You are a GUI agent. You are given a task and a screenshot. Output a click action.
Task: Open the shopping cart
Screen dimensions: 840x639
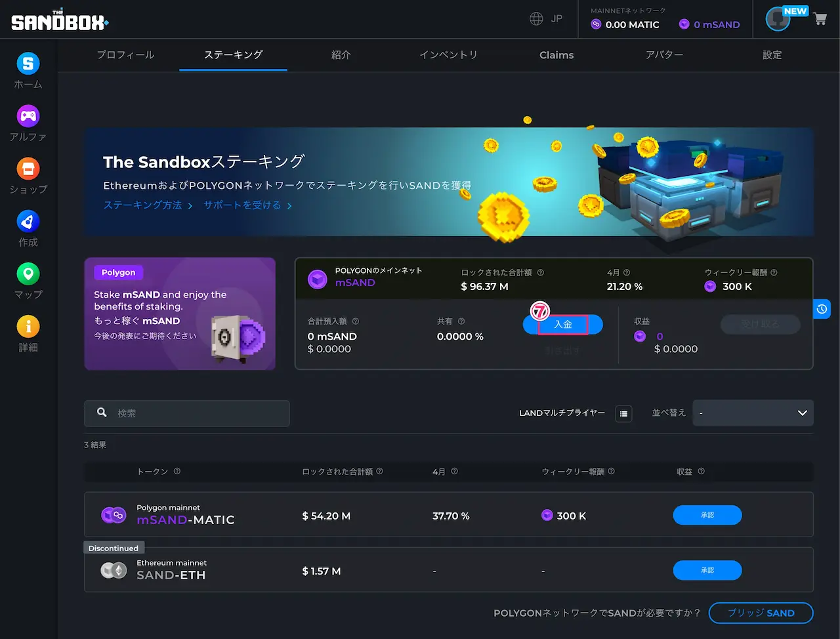820,19
